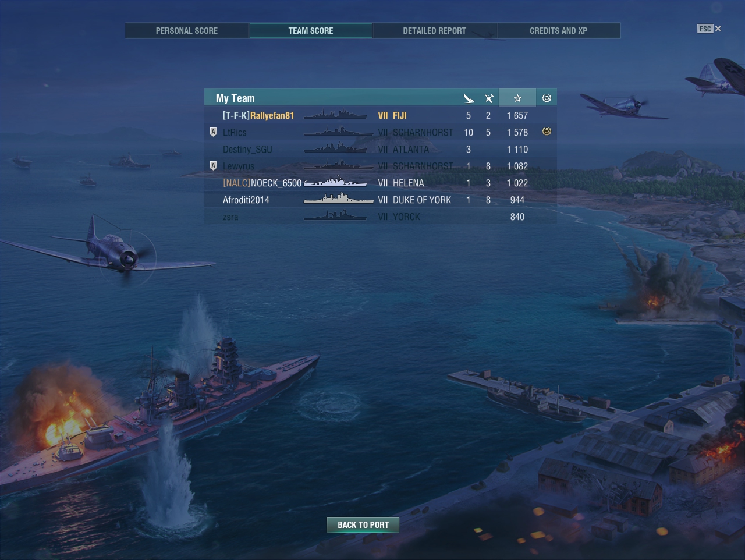Click LtRics's earned medal icon

tap(547, 132)
